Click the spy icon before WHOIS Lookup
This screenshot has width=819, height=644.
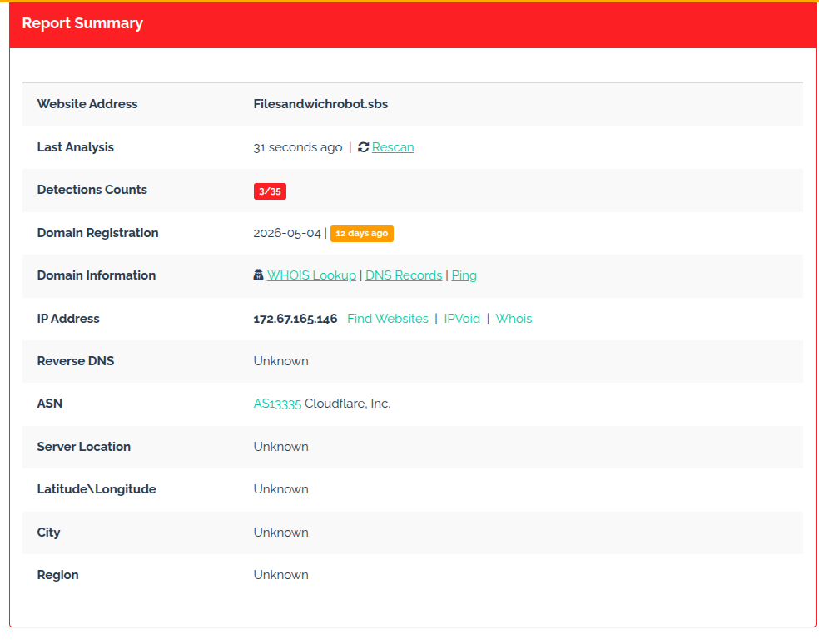(258, 275)
